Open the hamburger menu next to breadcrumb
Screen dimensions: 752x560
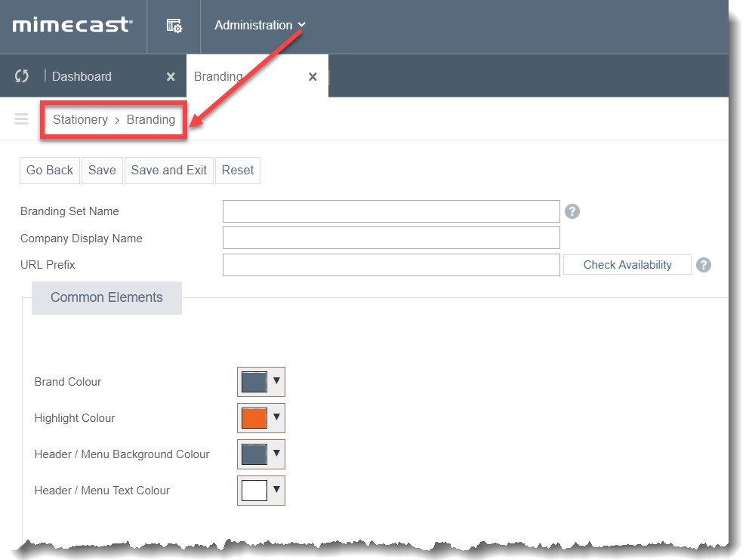tap(20, 118)
